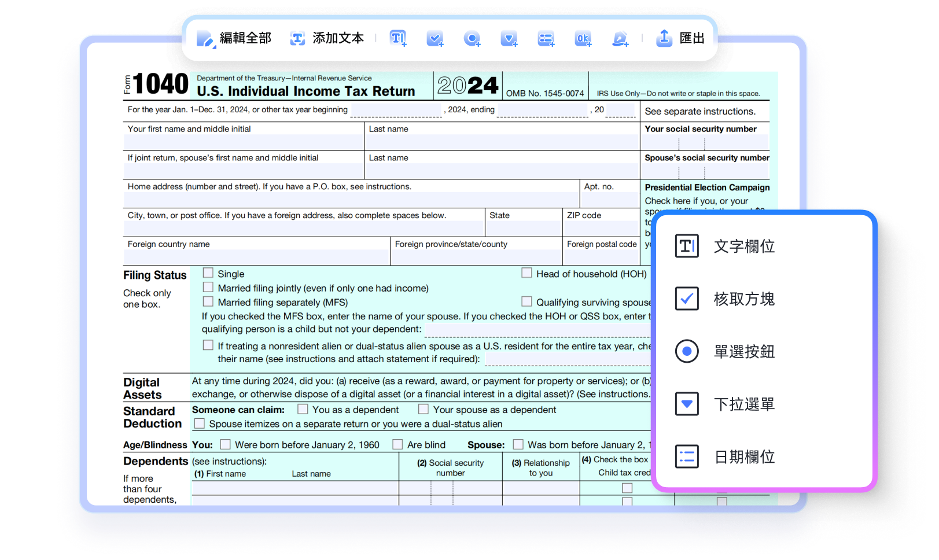
Task: Click the radio circle icon beside 單選按鈕
Action: tap(687, 351)
